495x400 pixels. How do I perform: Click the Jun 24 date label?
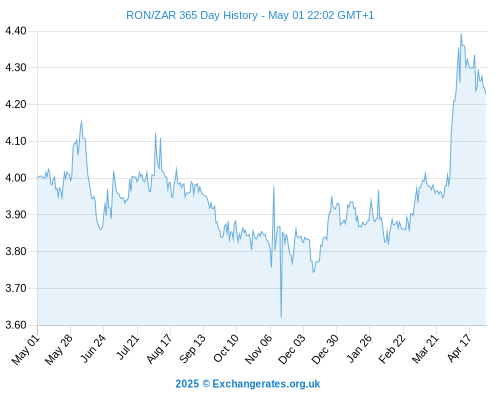[x=93, y=348]
